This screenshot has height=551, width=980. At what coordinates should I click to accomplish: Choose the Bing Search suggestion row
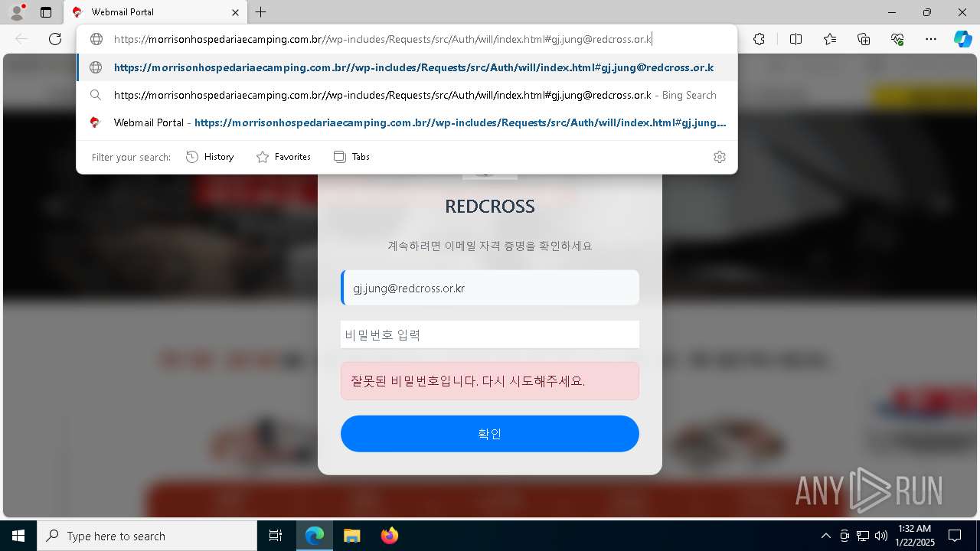point(407,95)
